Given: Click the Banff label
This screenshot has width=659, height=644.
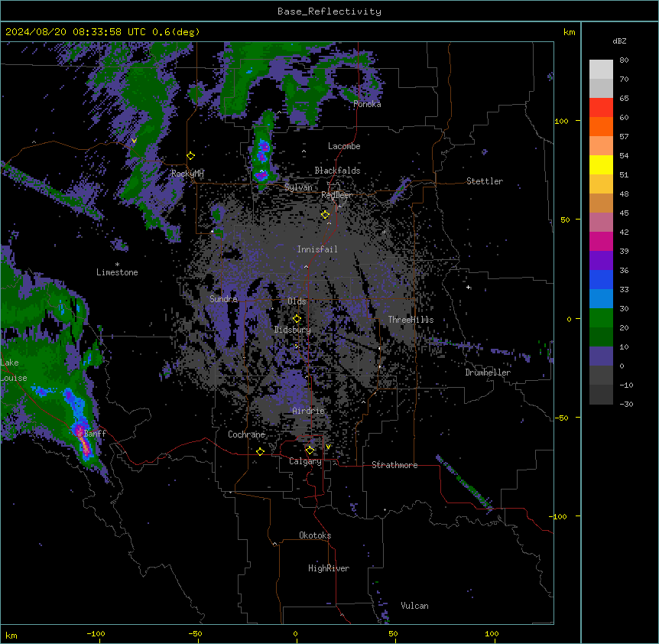Looking at the screenshot, I should pos(95,434).
